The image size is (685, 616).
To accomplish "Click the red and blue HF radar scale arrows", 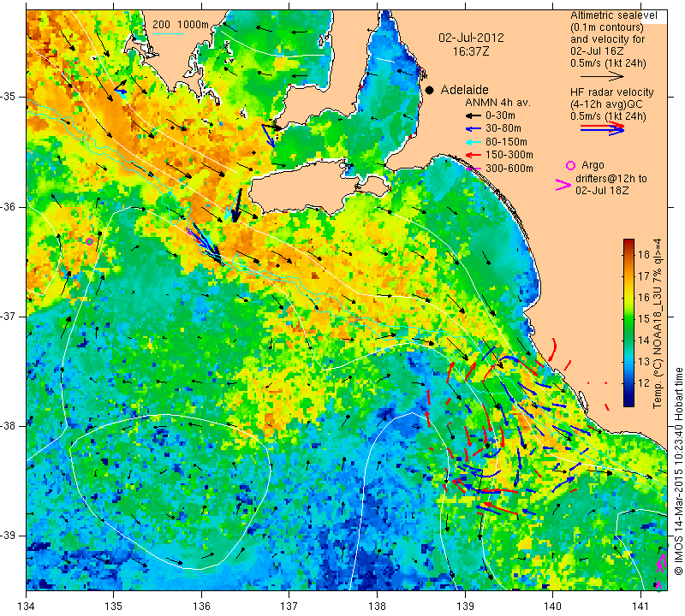I will tap(602, 128).
